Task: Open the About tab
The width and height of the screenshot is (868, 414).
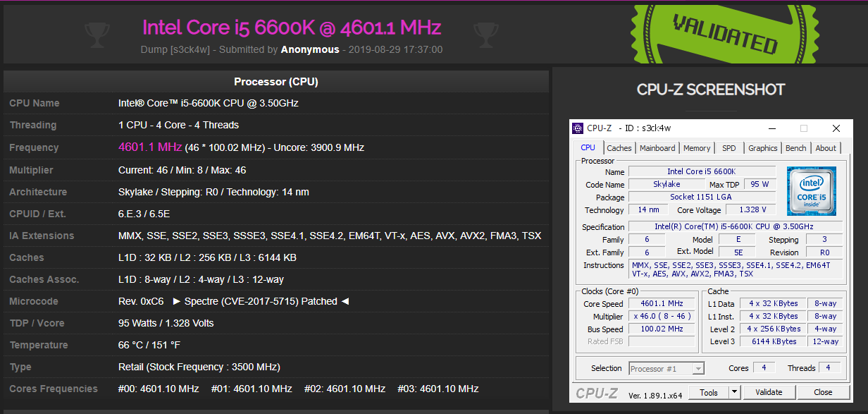Action: 826,148
